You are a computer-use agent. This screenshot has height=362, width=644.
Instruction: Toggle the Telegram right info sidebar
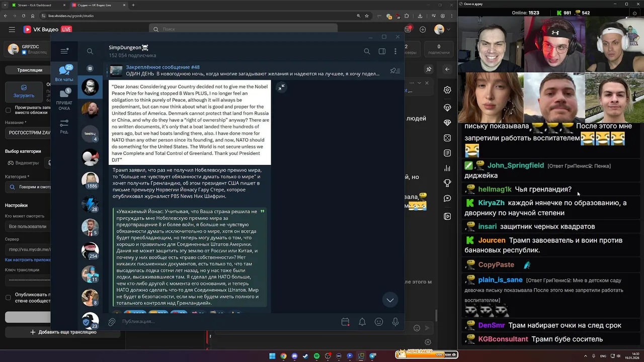click(382, 51)
